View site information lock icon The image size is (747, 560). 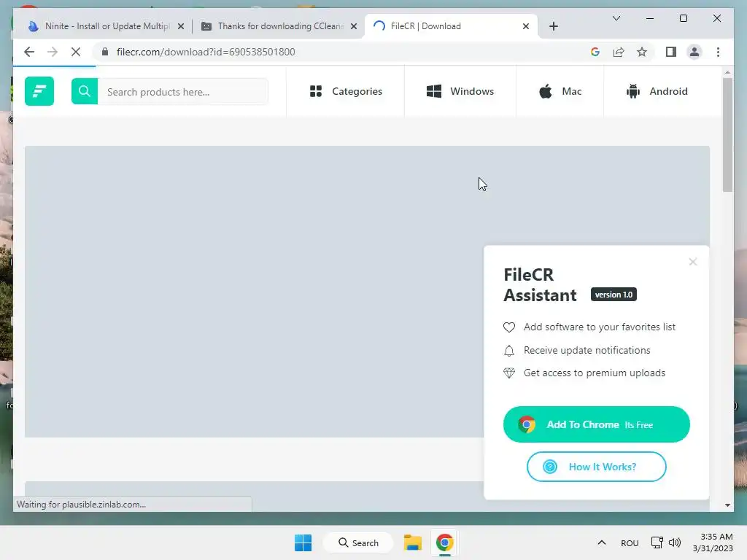(105, 52)
